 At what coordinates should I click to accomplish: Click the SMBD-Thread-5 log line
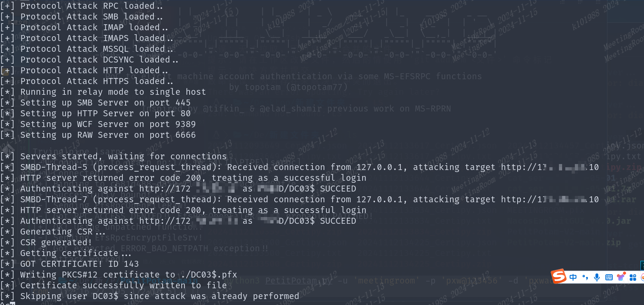[x=278, y=167]
